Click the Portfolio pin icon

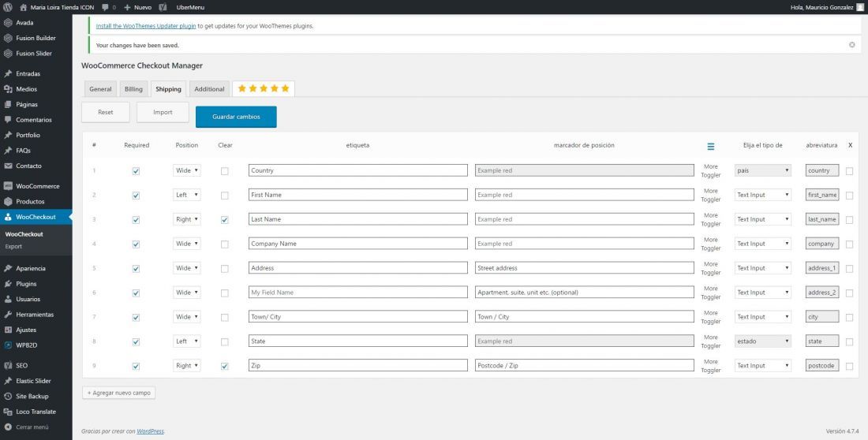(x=8, y=135)
